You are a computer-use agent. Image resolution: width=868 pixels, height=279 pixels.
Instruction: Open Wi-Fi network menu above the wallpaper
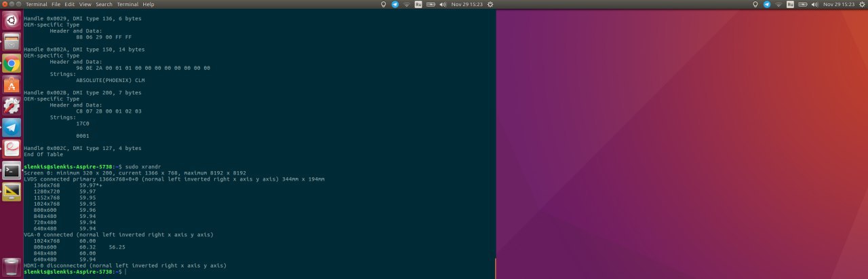pyautogui.click(x=778, y=4)
